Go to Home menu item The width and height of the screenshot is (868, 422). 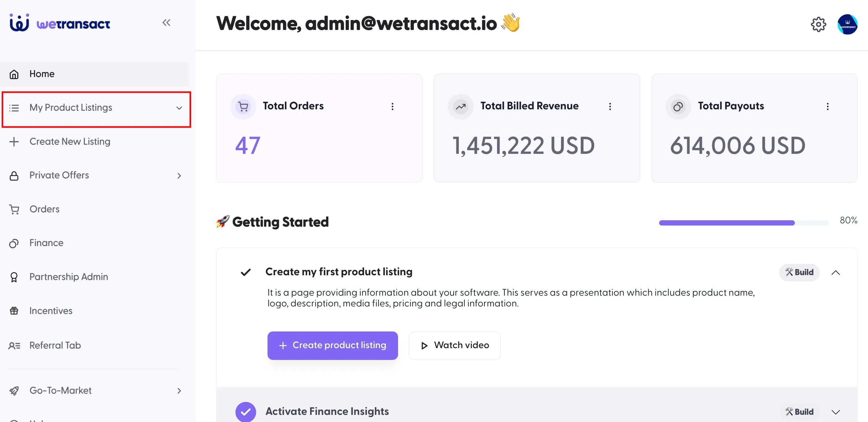[x=94, y=74]
